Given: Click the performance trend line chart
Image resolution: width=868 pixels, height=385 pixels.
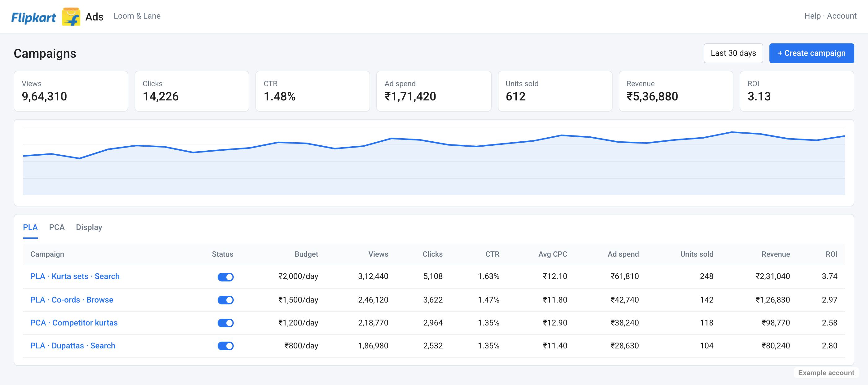Looking at the screenshot, I should (x=434, y=161).
